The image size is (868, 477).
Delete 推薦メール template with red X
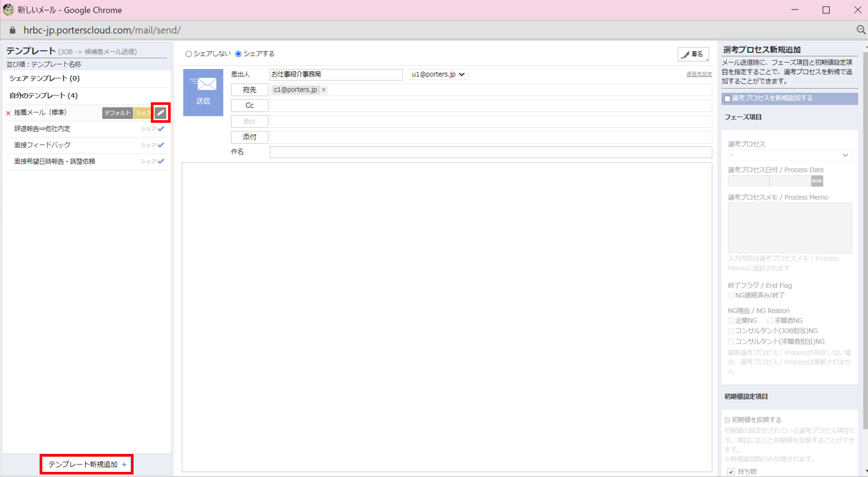(x=8, y=113)
